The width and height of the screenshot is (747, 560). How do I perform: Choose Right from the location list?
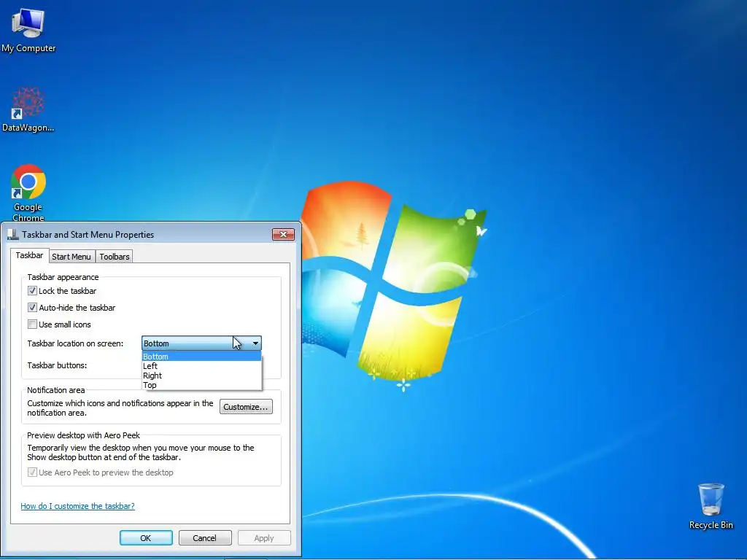tap(201, 376)
